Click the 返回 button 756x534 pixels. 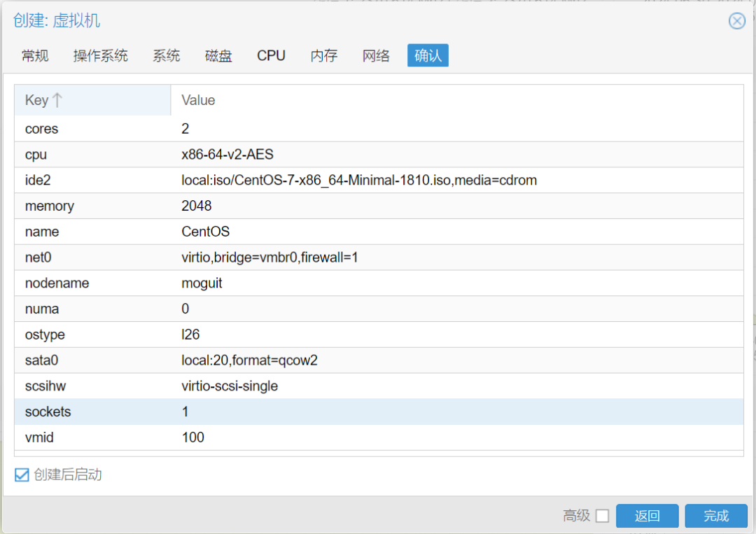[x=647, y=516]
